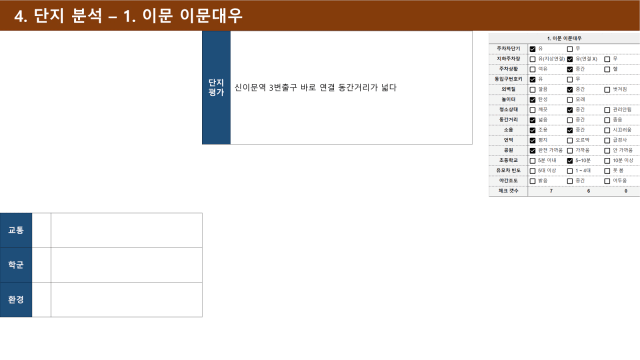Tick the 지하주차장 무 checkbox

click(607, 59)
